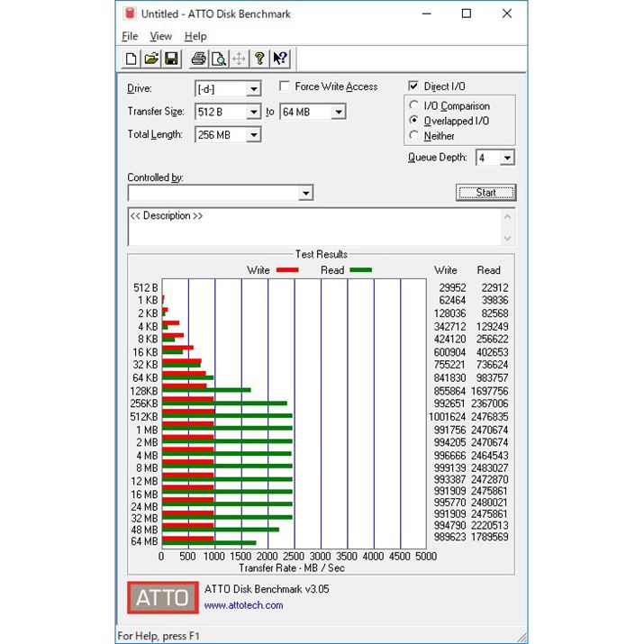Open the File menu
The width and height of the screenshot is (644, 644).
pyautogui.click(x=130, y=36)
